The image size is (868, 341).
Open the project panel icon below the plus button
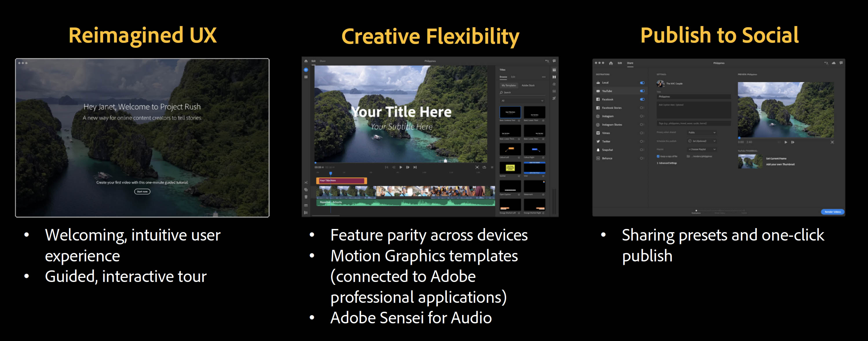pyautogui.click(x=306, y=77)
